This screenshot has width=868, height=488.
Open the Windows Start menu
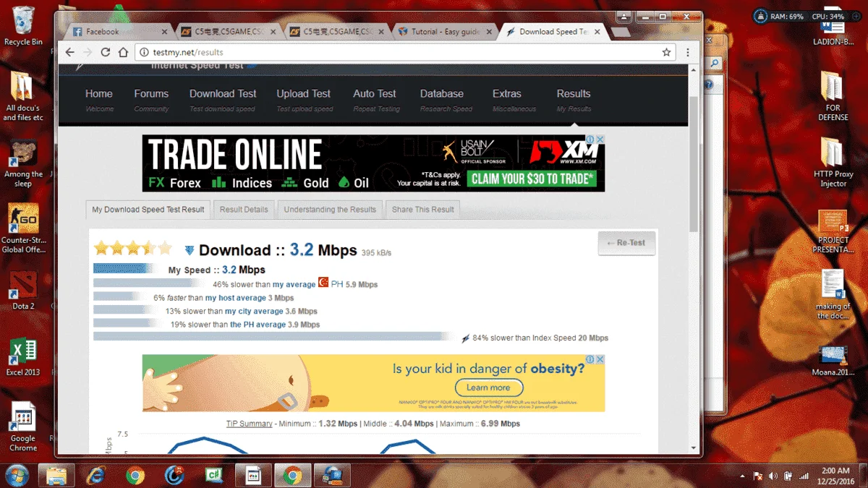16,475
